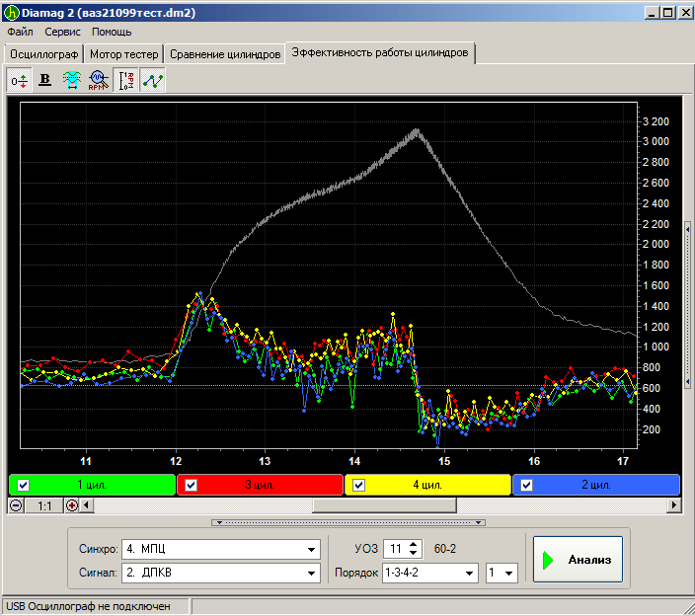This screenshot has height=616, width=695.
Task: Decrease the УОЗ value with down arrow
Action: 413,553
